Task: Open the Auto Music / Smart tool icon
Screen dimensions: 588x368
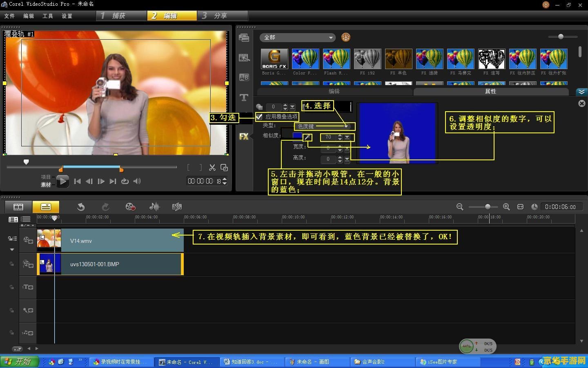Action: (x=177, y=207)
